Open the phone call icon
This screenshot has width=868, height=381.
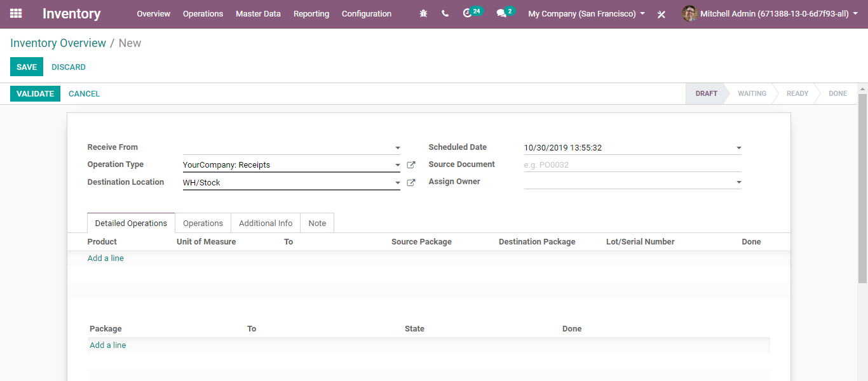[445, 13]
